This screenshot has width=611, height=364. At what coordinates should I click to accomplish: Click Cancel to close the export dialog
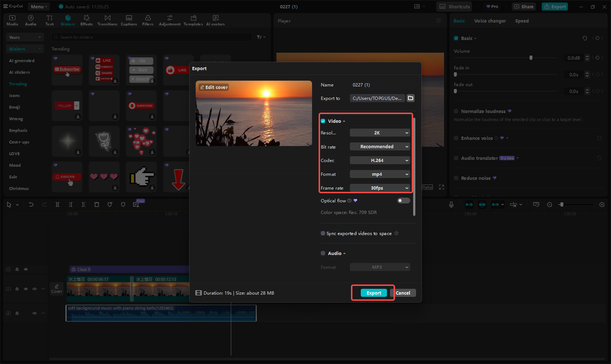[x=403, y=293]
